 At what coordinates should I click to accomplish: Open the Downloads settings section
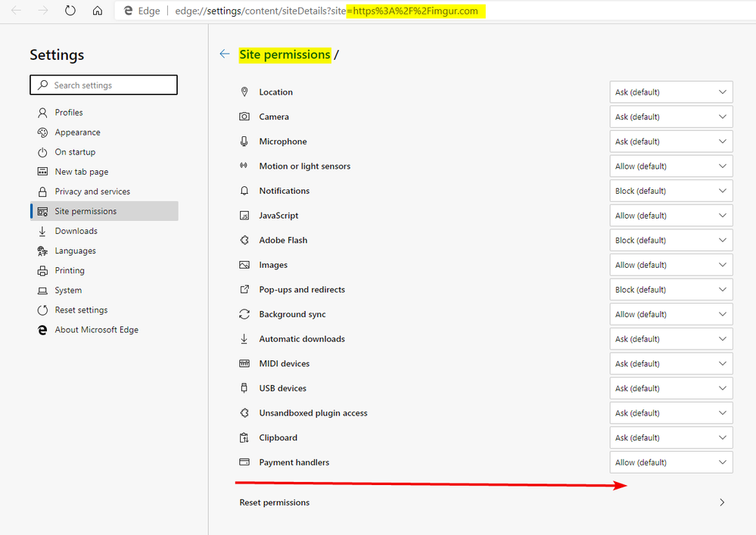coord(104,231)
